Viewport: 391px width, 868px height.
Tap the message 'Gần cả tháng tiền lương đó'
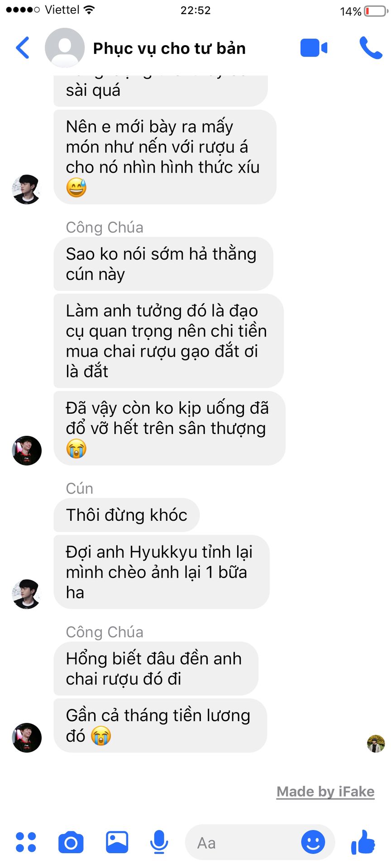pos(160,726)
